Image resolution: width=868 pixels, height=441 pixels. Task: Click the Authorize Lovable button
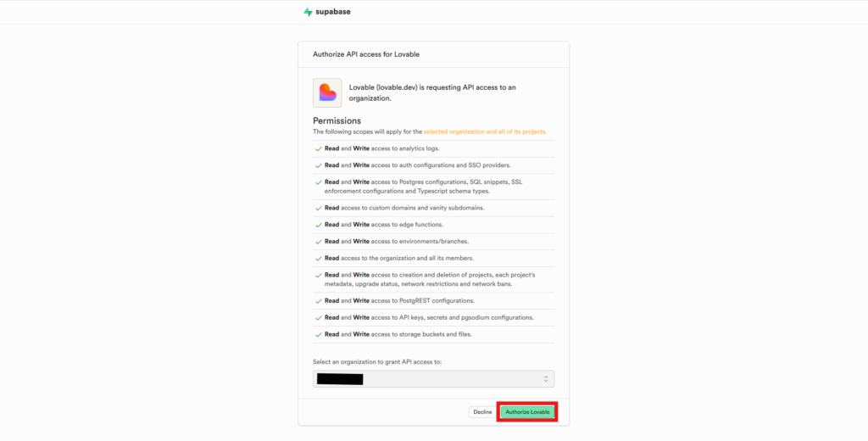tap(527, 412)
